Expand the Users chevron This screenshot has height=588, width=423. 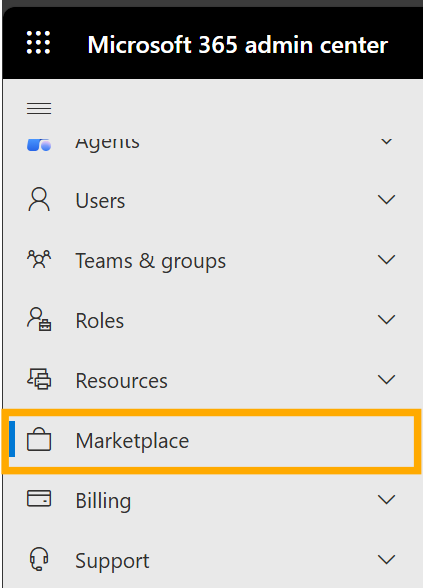pos(387,200)
